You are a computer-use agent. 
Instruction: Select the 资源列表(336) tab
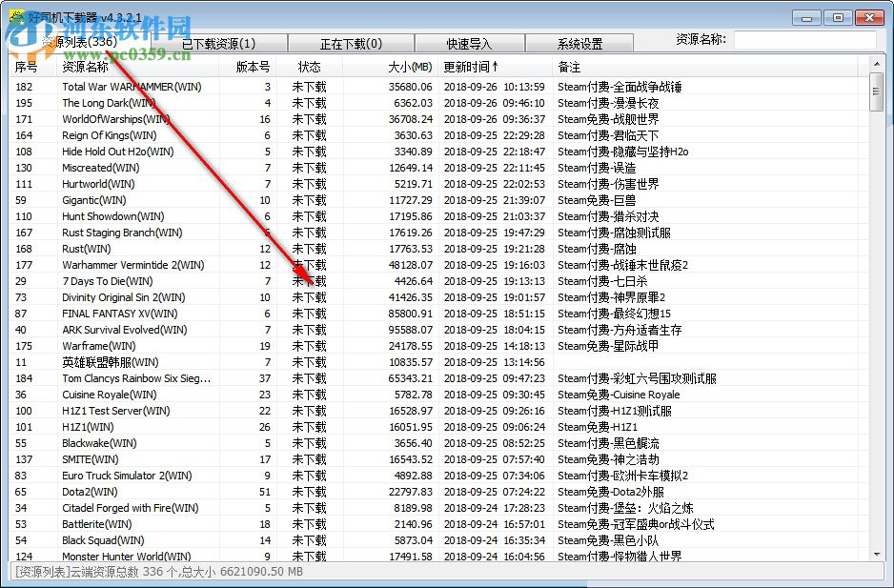(x=80, y=42)
